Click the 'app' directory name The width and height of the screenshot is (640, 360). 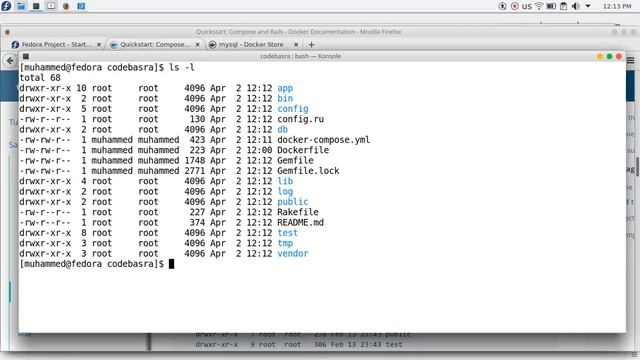point(285,88)
